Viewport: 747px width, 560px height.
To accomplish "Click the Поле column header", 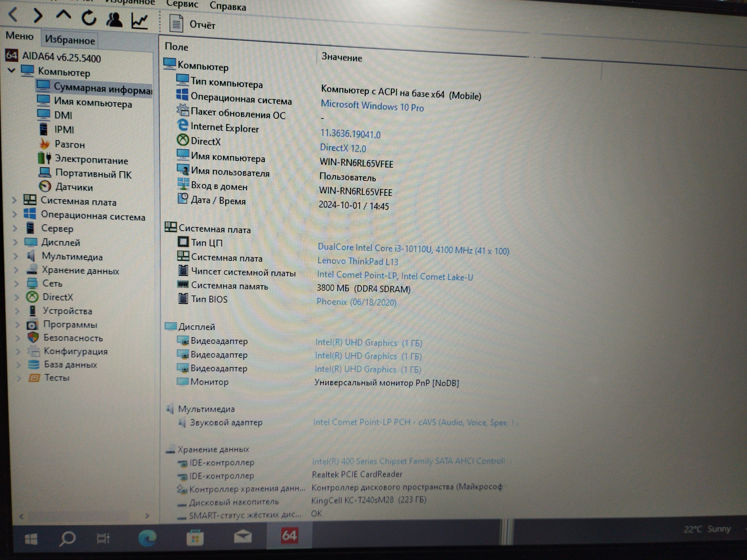I will (x=176, y=47).
